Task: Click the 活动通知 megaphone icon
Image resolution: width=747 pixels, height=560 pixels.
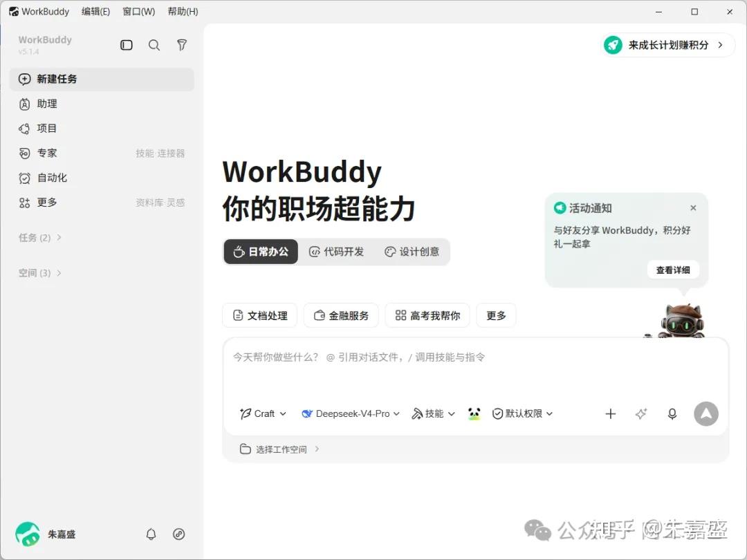Action: (560, 208)
